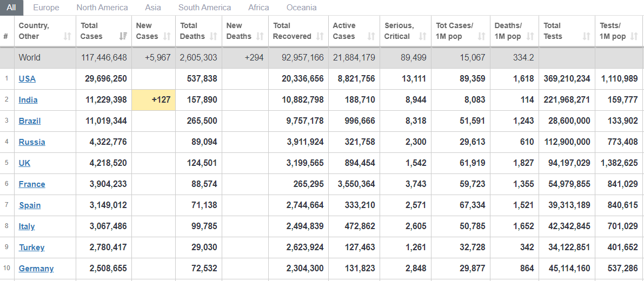The width and height of the screenshot is (644, 281).
Task: Sort by Tot Cases/1M pop icon
Action: pos(482,37)
